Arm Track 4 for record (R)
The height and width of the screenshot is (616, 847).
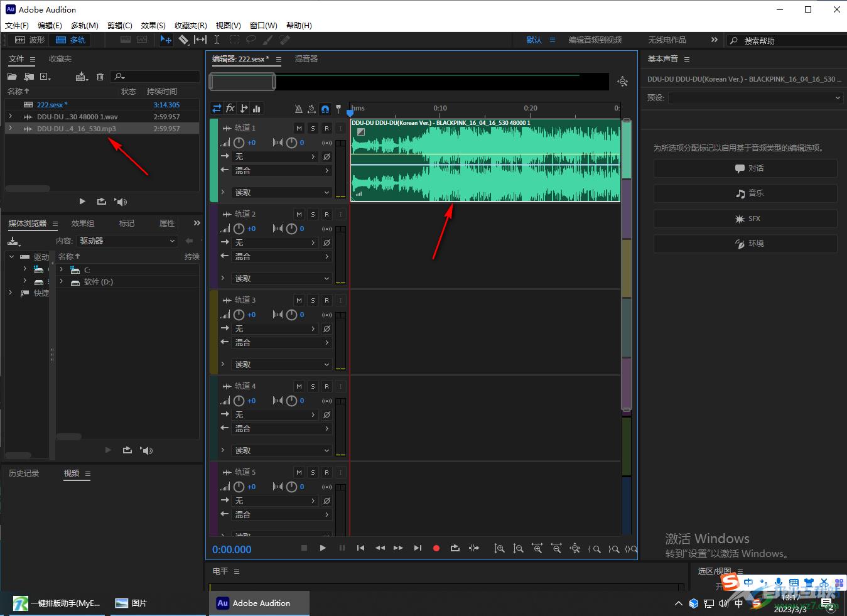pyautogui.click(x=326, y=386)
